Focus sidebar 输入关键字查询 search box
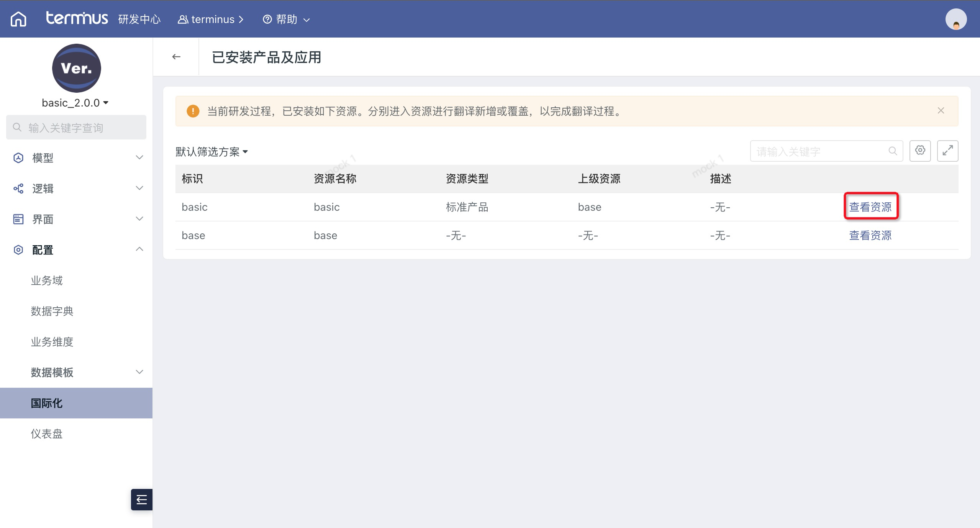Viewport: 980px width, 528px height. 76,127
